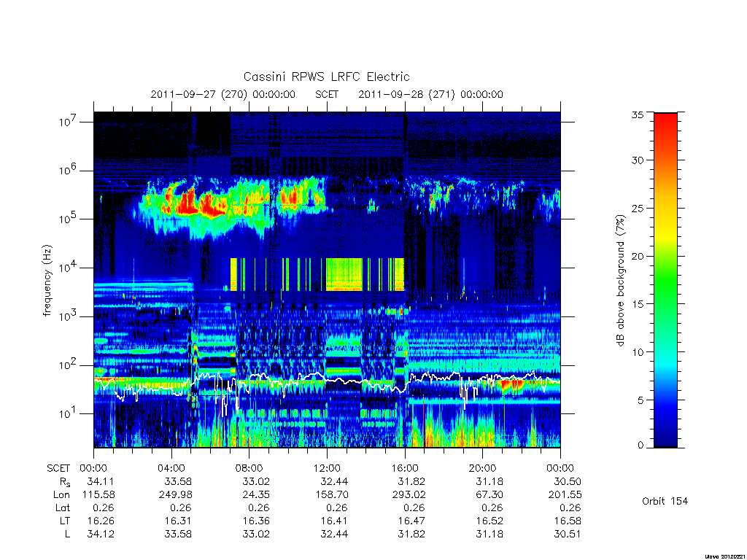Viewport: 747px width, 560px height.
Task: Click the L value '33.02'
Action: pyautogui.click(x=256, y=534)
